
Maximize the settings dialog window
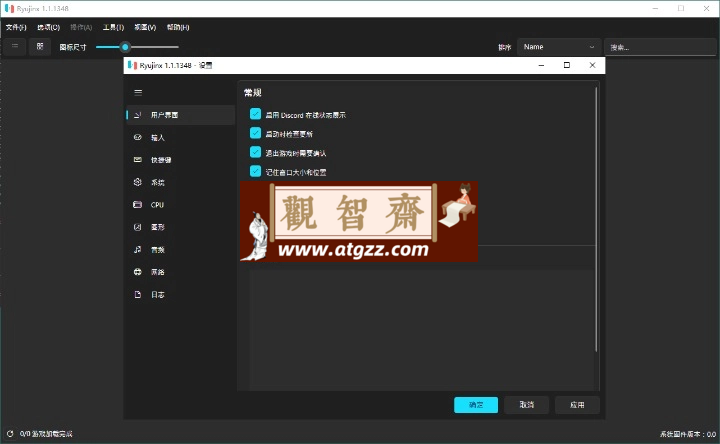tap(567, 65)
